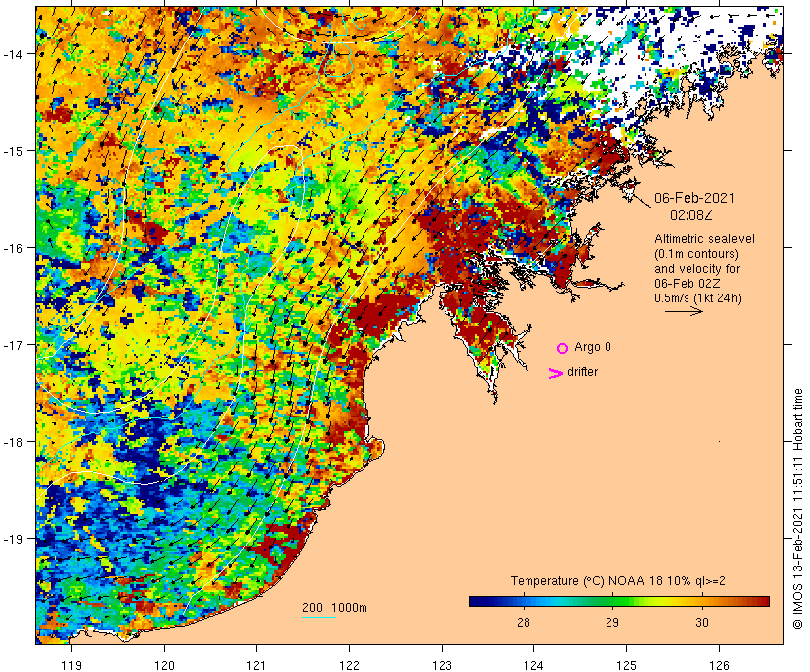The height and width of the screenshot is (672, 810).
Task: Click the latitude axis label "-14"
Action: (x=12, y=54)
